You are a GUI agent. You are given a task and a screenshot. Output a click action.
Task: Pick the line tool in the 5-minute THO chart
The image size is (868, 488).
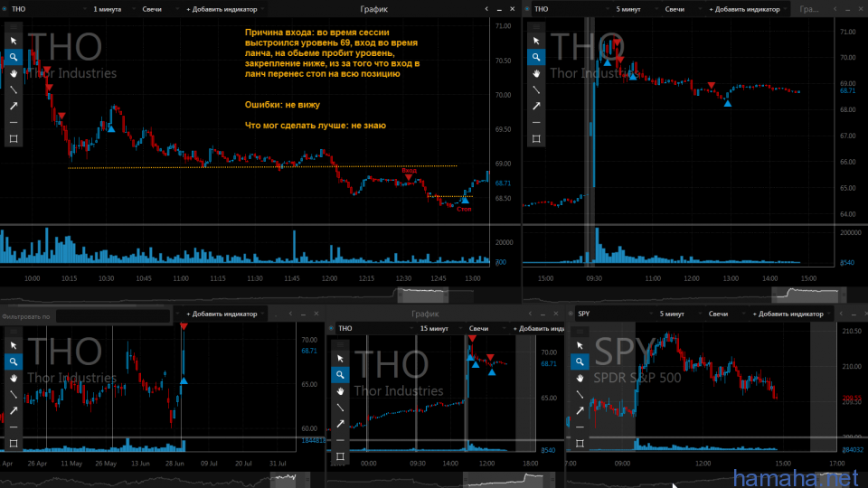pyautogui.click(x=536, y=89)
